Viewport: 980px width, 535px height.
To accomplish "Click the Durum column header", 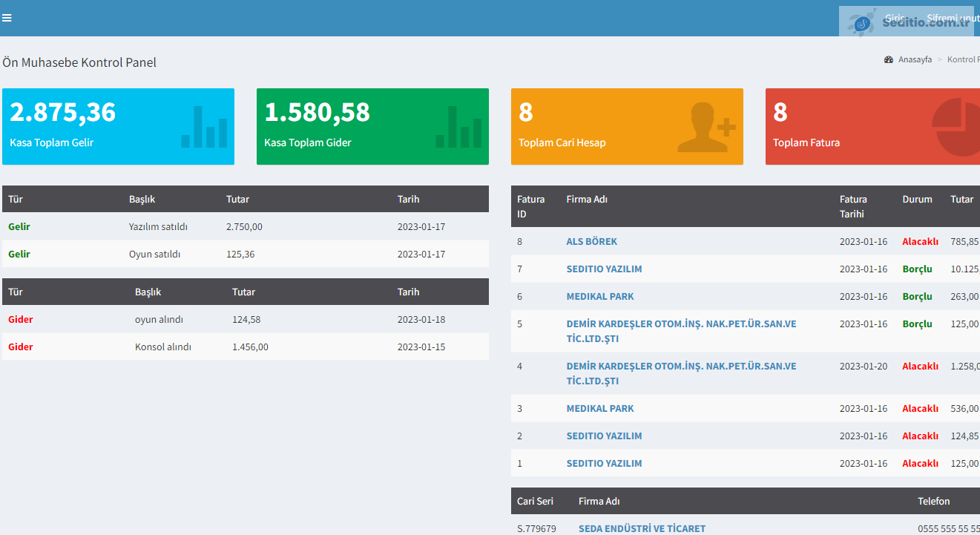I will point(917,199).
